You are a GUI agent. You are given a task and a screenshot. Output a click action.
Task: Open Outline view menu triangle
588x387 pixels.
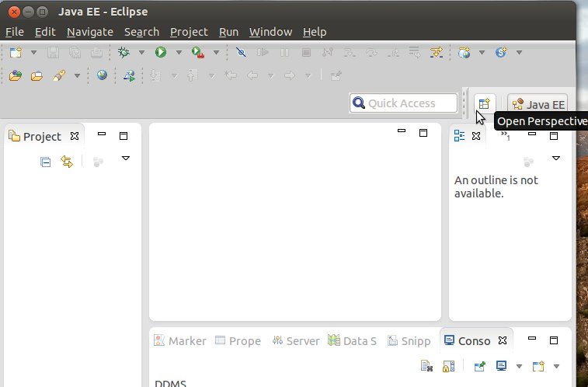click(x=556, y=159)
